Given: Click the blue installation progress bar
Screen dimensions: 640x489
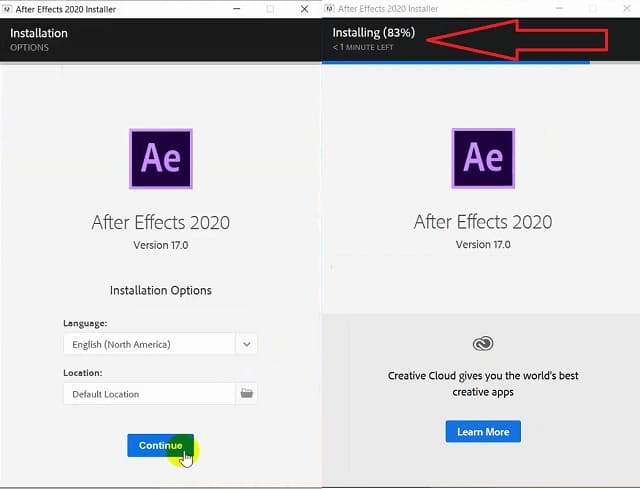Looking at the screenshot, I should coord(456,62).
